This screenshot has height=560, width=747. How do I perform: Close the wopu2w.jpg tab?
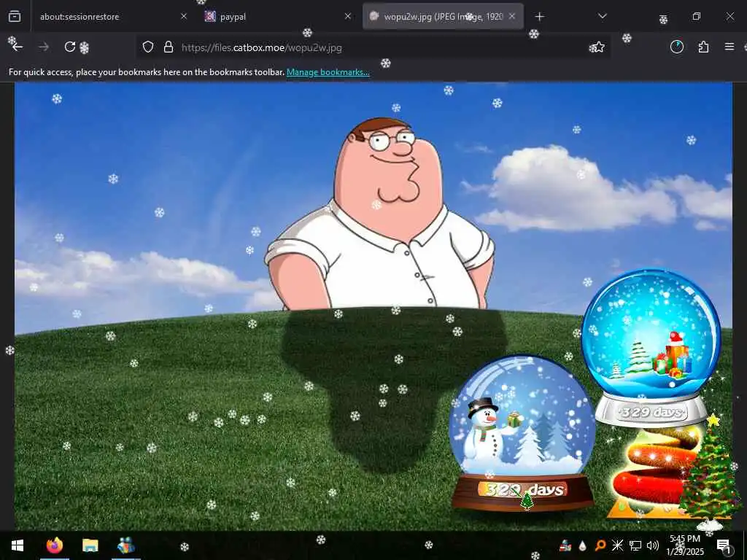point(512,17)
